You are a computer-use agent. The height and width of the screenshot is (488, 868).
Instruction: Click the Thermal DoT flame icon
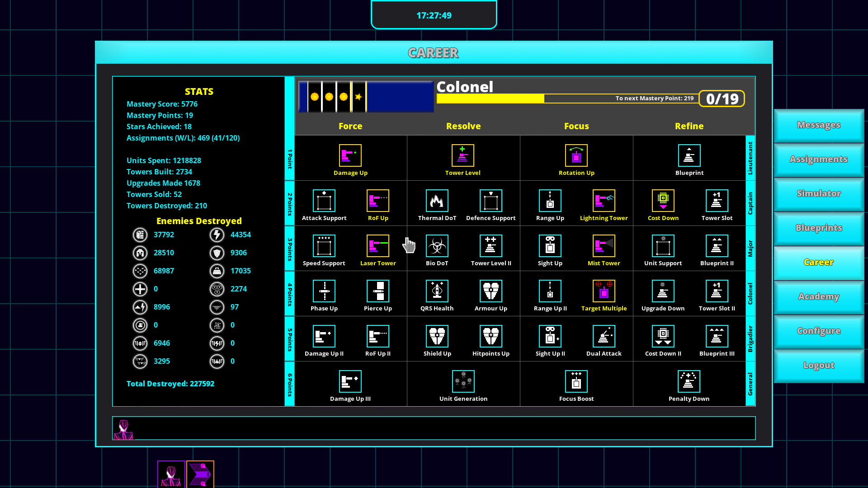437,201
